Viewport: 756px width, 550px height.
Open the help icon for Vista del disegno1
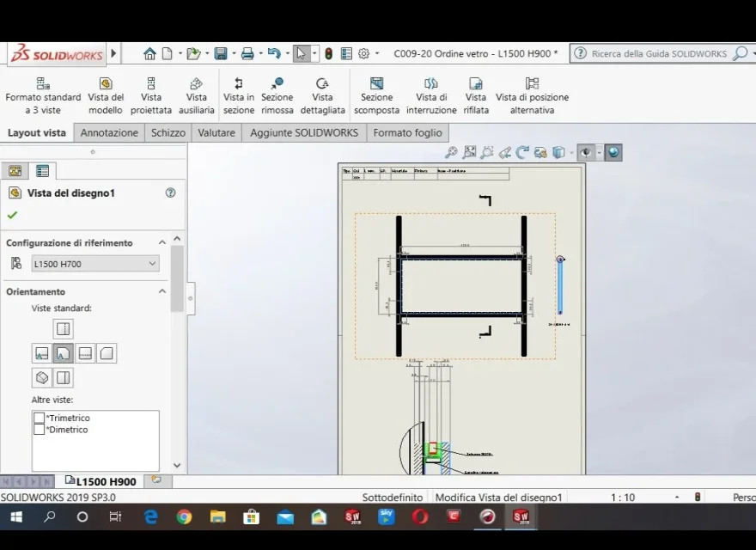tap(170, 192)
